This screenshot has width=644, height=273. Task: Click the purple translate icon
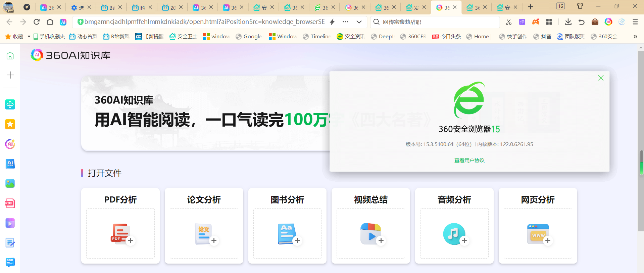(x=522, y=22)
